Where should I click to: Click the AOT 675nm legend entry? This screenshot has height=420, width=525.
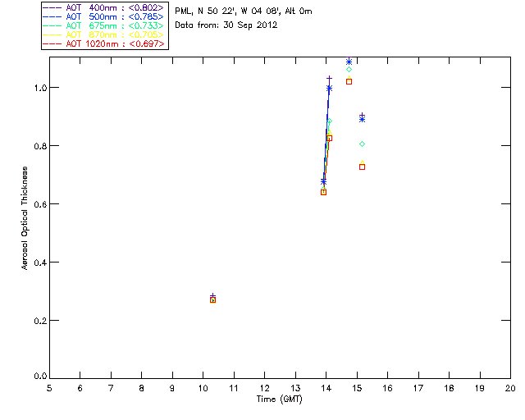[103, 25]
